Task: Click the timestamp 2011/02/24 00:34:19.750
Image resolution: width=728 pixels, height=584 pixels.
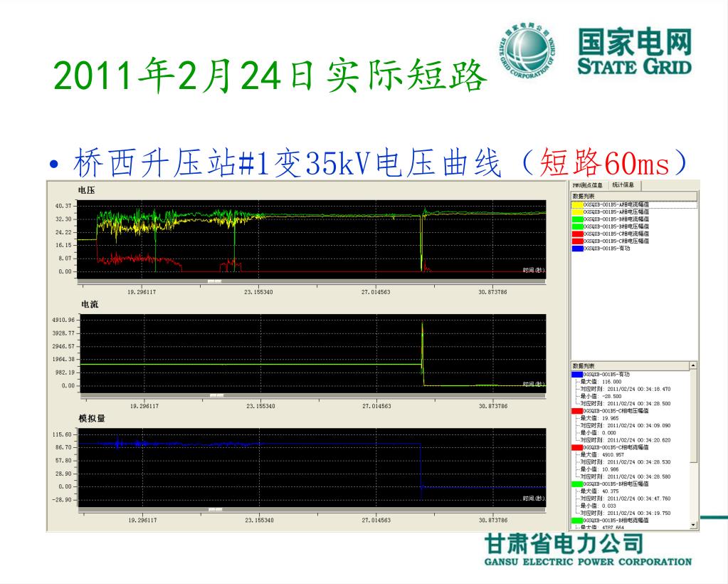Action: 639,513
